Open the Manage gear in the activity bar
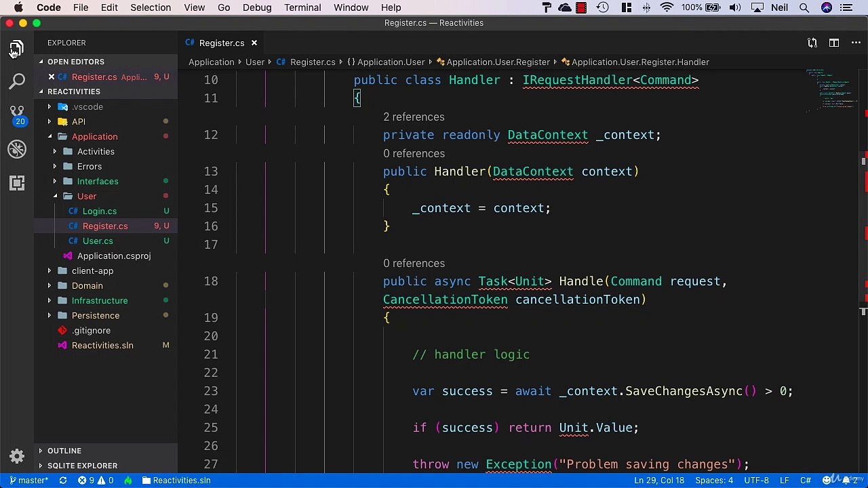The width and height of the screenshot is (868, 488). (x=17, y=456)
